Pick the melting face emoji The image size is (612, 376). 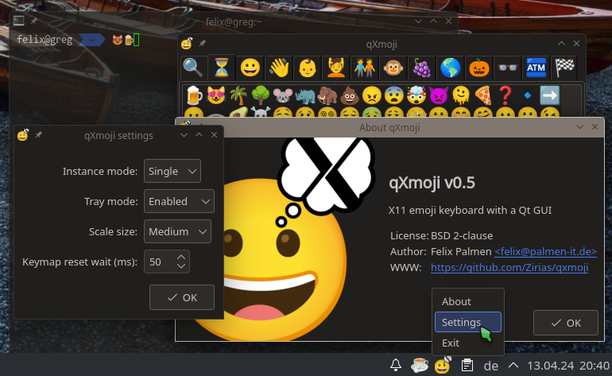[461, 95]
